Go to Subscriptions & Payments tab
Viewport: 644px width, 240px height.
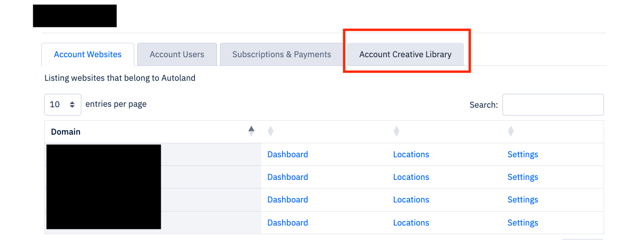[x=282, y=54]
